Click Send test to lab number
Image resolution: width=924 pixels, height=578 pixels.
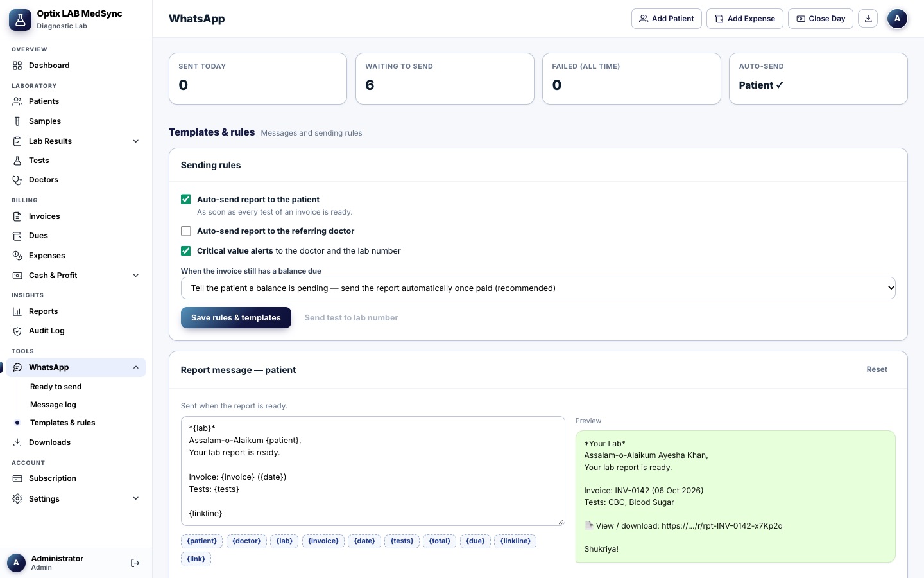tap(351, 318)
